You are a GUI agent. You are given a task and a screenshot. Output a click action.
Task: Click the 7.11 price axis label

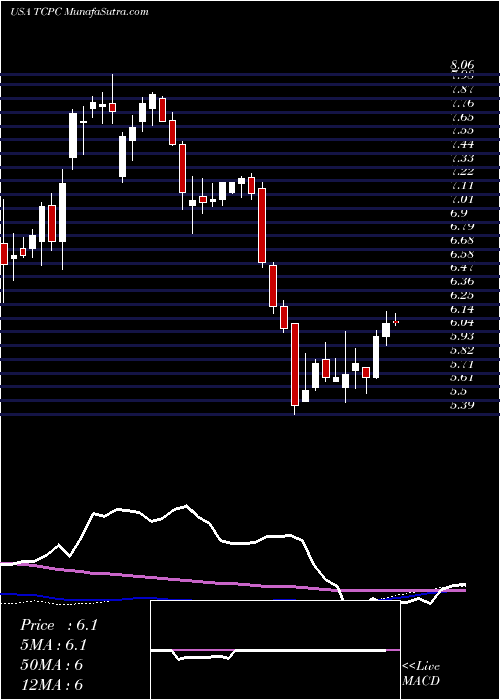463,185
